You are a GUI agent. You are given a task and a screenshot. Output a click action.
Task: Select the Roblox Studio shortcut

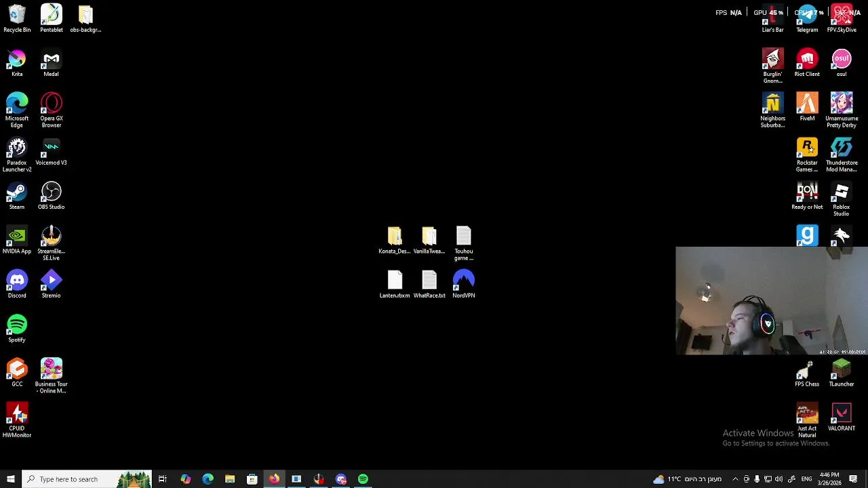(842, 199)
